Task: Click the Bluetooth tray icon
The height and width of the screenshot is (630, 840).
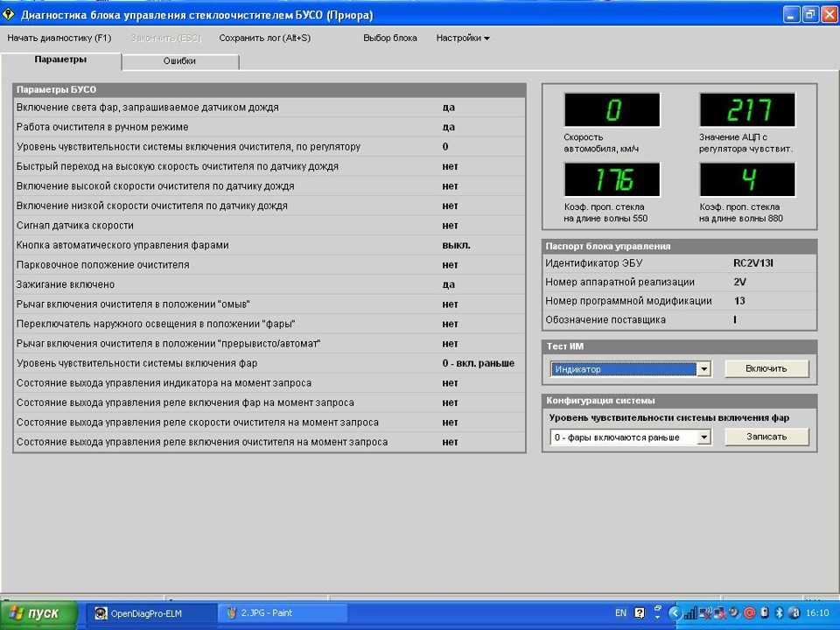Action: (x=780, y=612)
